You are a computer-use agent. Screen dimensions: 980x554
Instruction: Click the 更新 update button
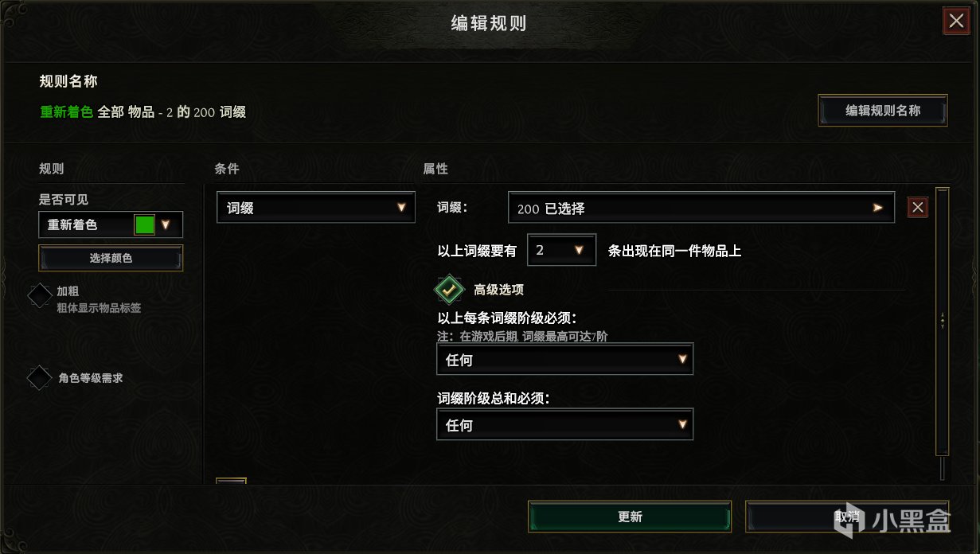(x=630, y=517)
